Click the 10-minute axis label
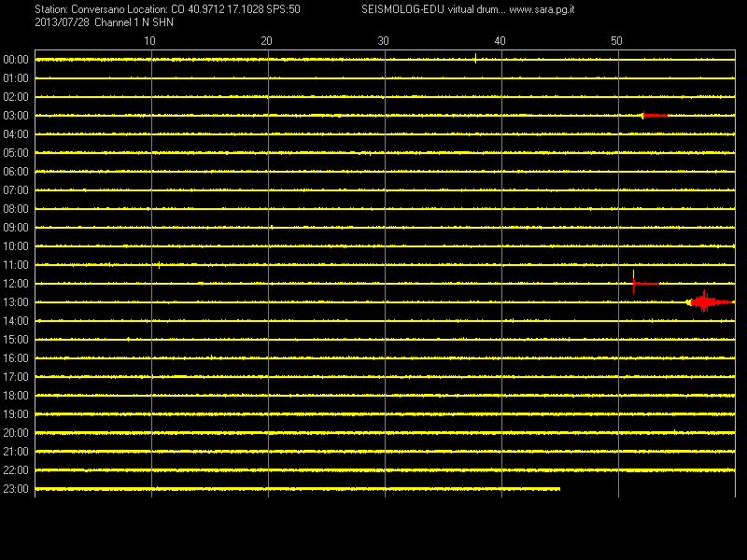 click(x=149, y=41)
